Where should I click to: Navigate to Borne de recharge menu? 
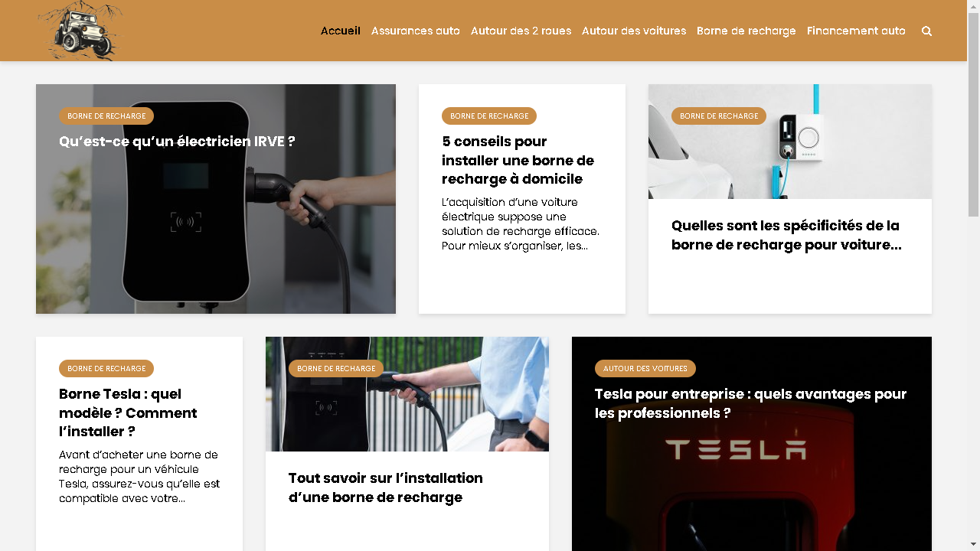[746, 31]
